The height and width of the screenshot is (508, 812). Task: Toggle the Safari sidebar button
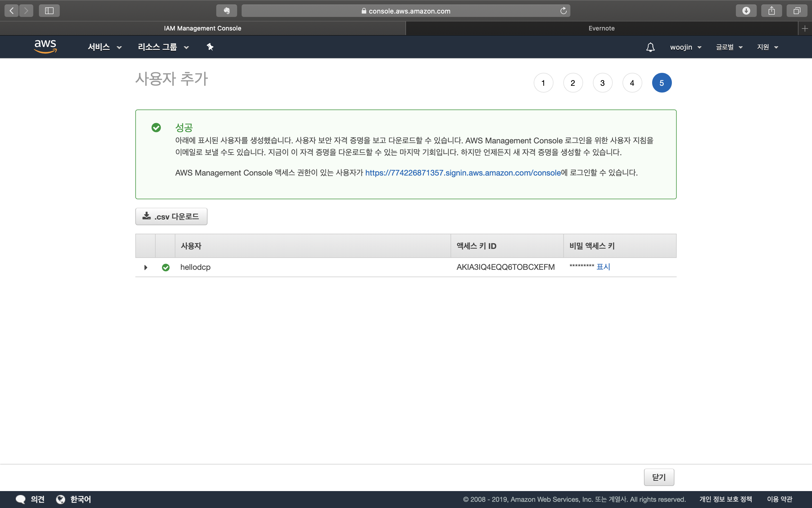coord(49,11)
